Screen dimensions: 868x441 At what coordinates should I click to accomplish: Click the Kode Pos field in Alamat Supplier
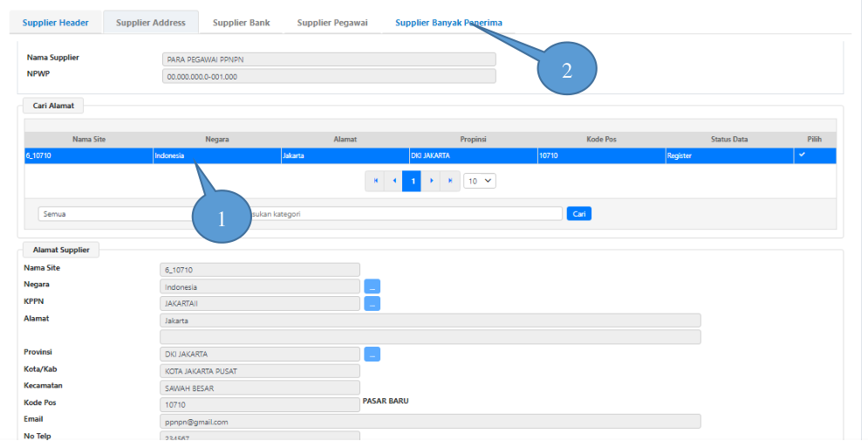click(x=260, y=405)
